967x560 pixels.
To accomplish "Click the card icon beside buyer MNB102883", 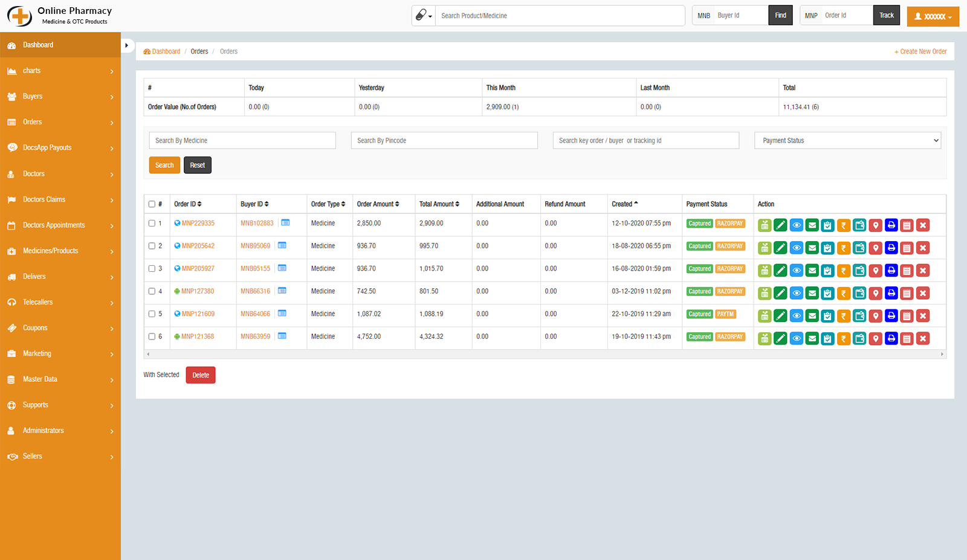I will (285, 223).
